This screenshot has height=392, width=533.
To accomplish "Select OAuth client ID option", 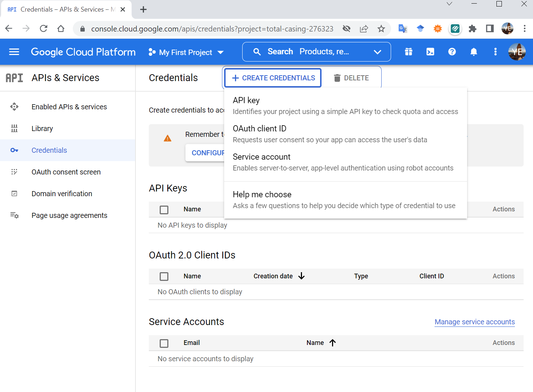I will click(345, 134).
